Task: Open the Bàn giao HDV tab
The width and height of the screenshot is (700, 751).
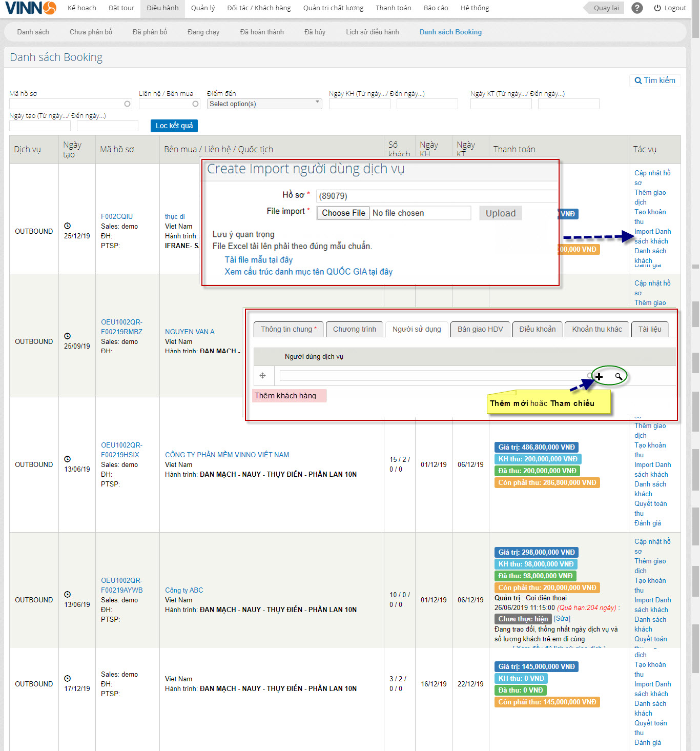Action: click(480, 329)
